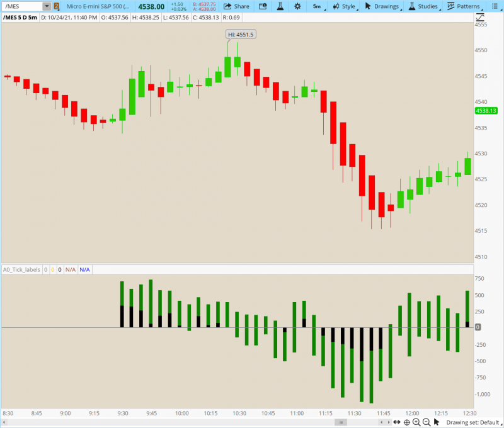Open the flask (thinkScript editor) icon

pos(280,6)
